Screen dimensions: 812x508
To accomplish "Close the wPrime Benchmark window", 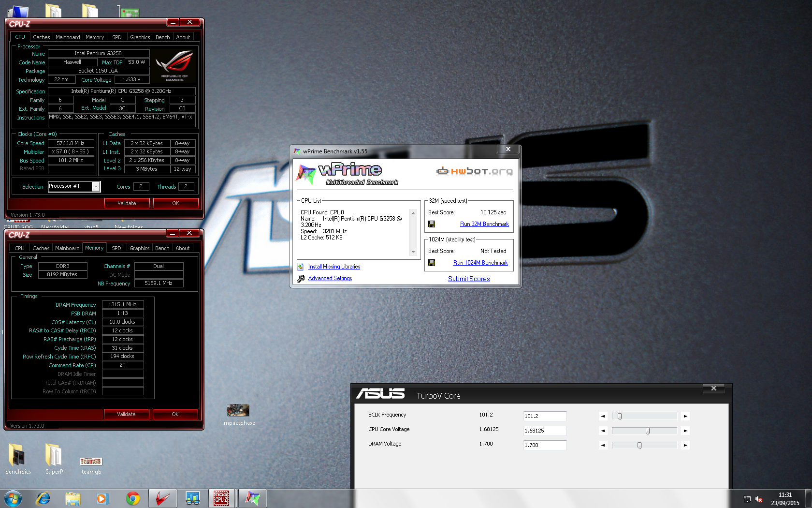I will tap(508, 149).
